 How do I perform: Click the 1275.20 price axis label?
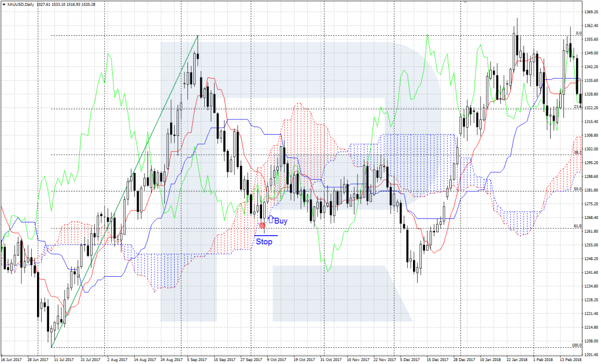coord(592,204)
